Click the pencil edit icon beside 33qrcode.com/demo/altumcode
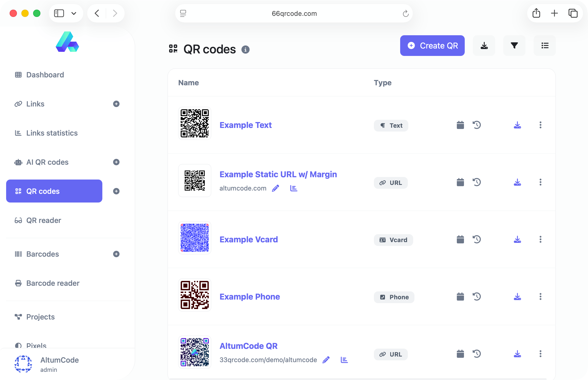This screenshot has height=380, width=588. pos(326,360)
